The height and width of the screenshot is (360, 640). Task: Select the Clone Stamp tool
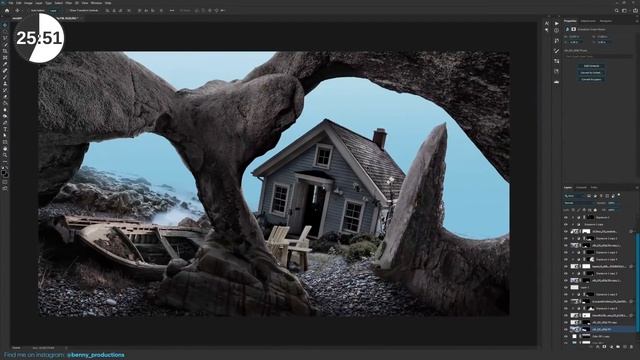(4, 84)
